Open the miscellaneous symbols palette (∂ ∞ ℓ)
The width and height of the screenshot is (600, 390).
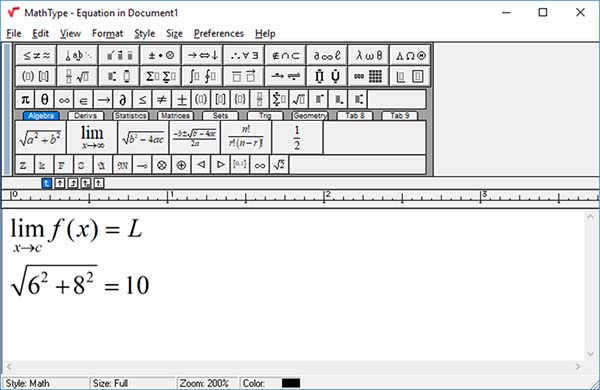point(327,55)
